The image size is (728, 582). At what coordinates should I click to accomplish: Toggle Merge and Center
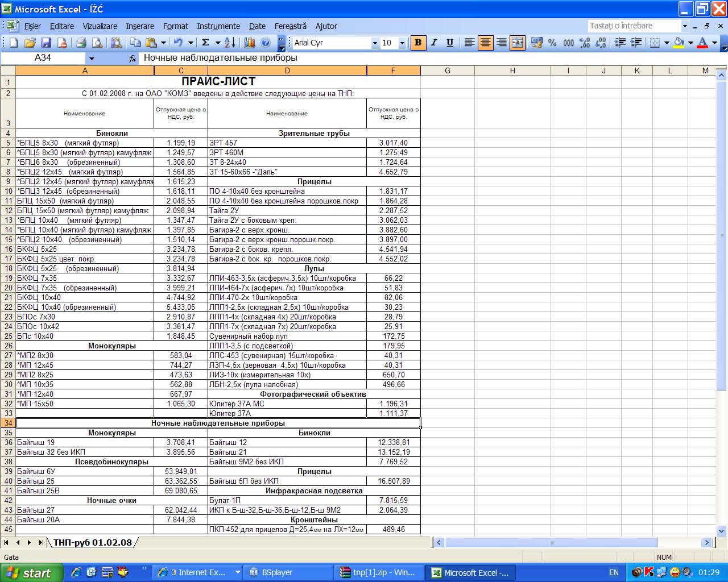pyautogui.click(x=517, y=43)
